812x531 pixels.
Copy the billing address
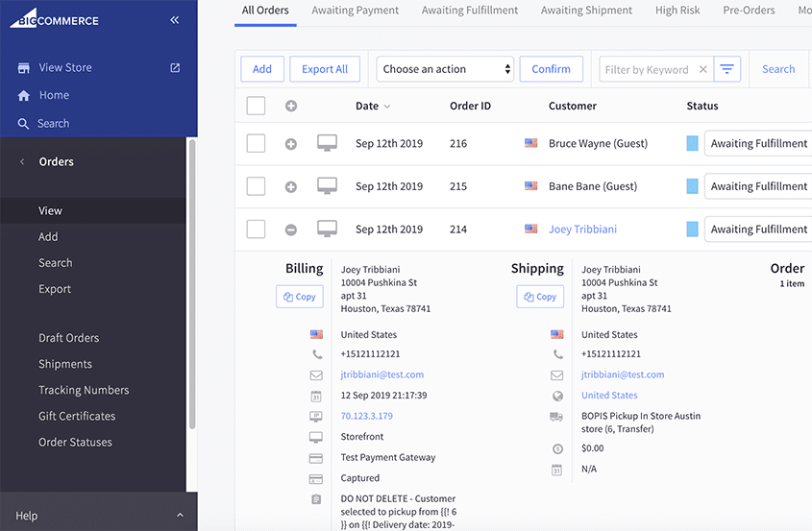pyautogui.click(x=299, y=297)
